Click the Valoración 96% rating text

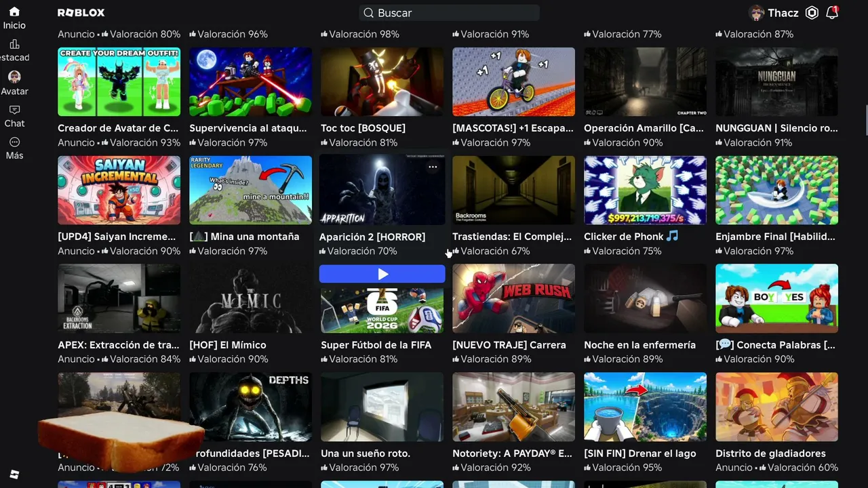pyautogui.click(x=229, y=34)
